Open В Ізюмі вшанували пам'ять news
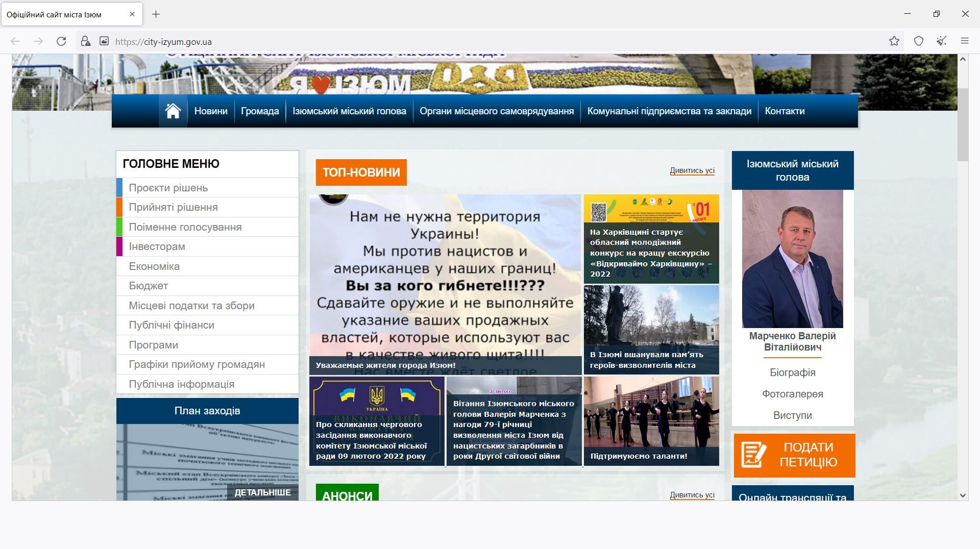The image size is (980, 549). (651, 330)
